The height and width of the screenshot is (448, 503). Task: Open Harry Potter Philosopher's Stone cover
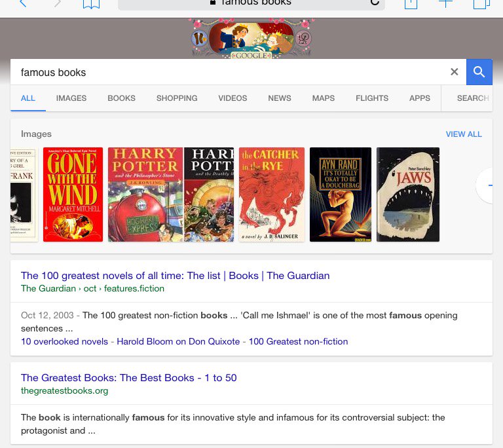145,195
